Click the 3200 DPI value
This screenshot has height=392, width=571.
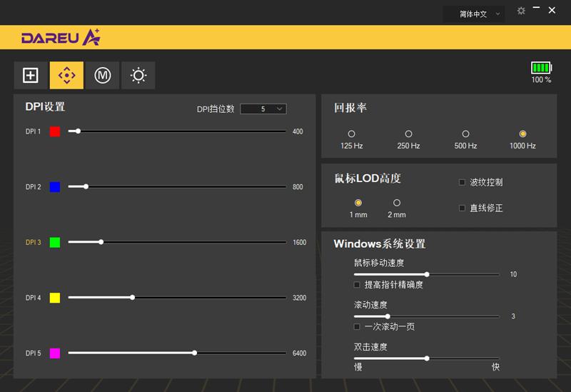click(x=299, y=298)
